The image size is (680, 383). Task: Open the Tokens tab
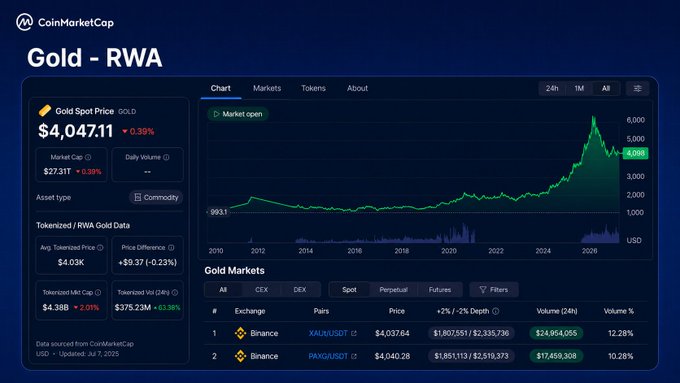pos(313,88)
